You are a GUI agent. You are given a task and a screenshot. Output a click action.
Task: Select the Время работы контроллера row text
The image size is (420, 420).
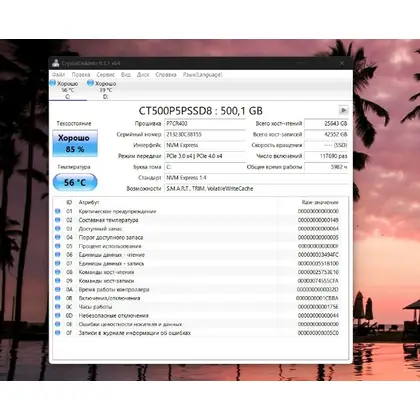click(114, 289)
